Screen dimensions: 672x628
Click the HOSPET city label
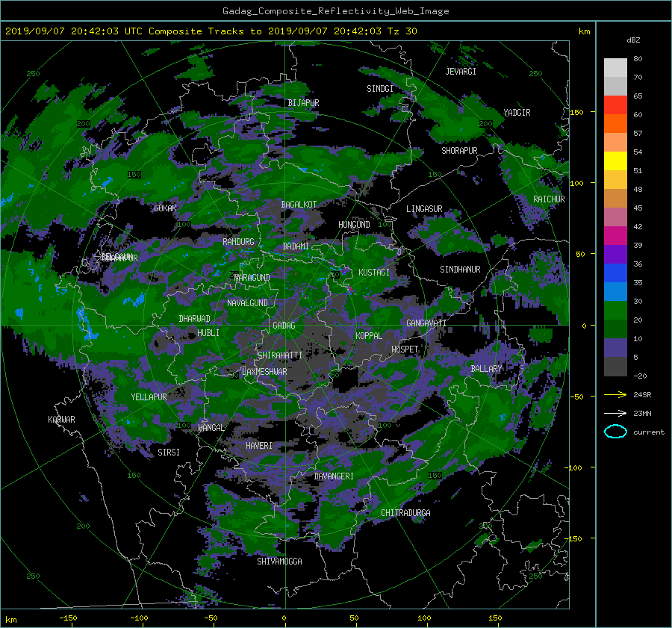[405, 349]
